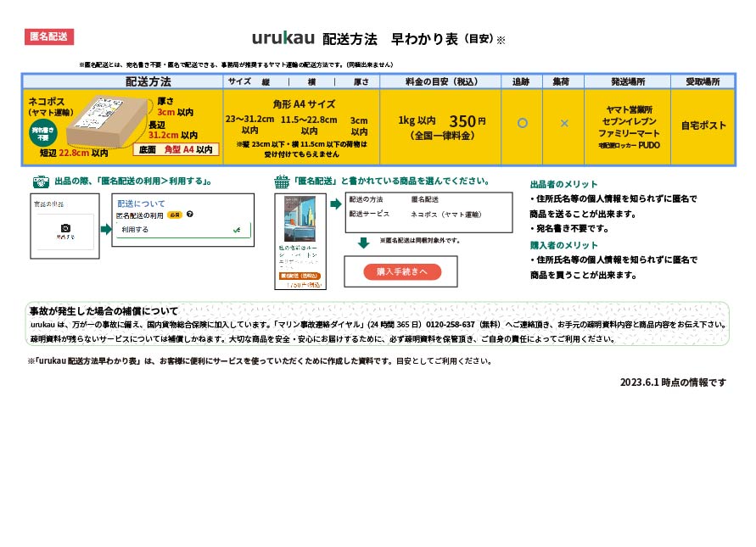
Task: Open the 利用する dropdown
Action: click(x=182, y=230)
